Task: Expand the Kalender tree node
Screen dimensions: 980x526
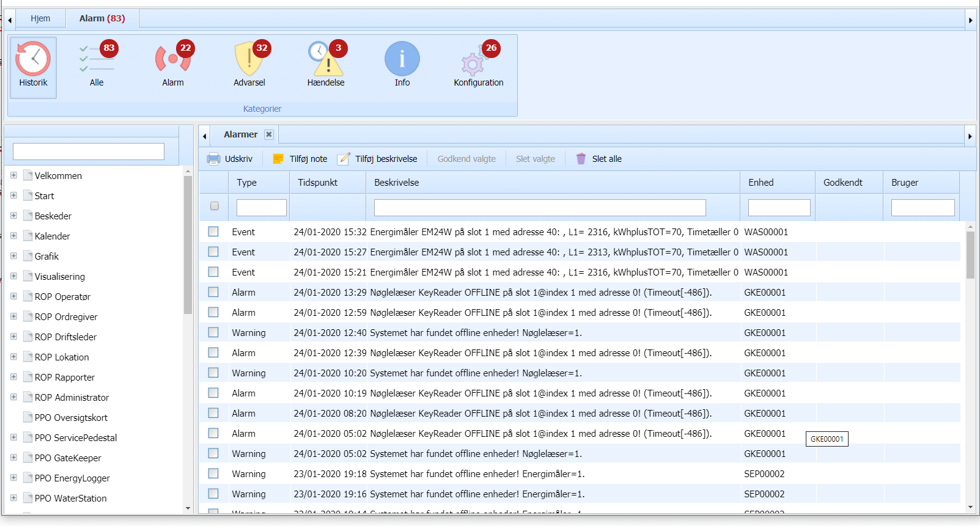Action: (13, 236)
